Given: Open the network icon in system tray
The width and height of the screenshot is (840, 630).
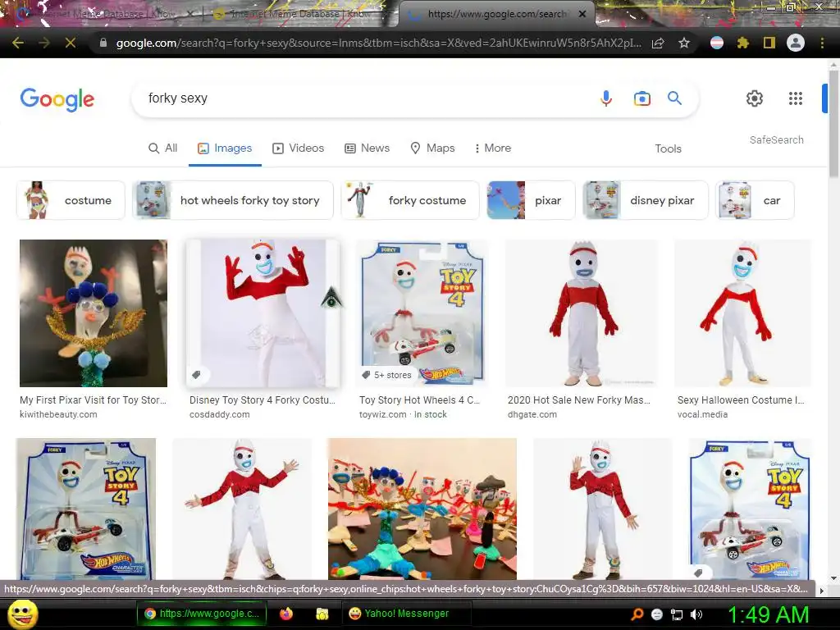Looking at the screenshot, I should 677,614.
